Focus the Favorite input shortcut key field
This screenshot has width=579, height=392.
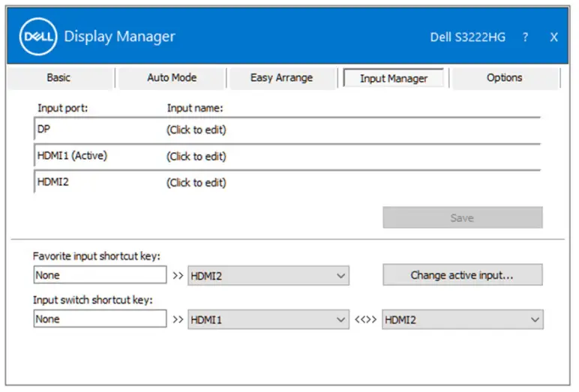[x=100, y=275]
